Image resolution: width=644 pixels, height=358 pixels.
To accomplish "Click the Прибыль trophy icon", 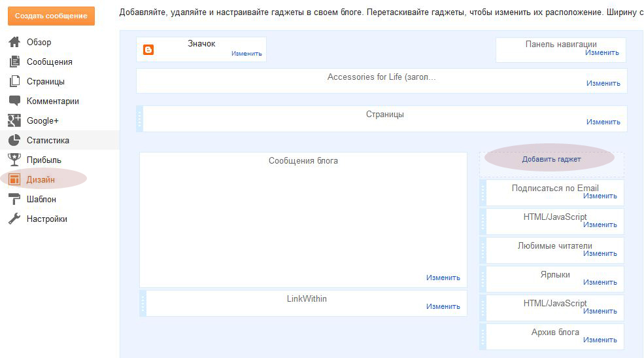I will [x=14, y=160].
